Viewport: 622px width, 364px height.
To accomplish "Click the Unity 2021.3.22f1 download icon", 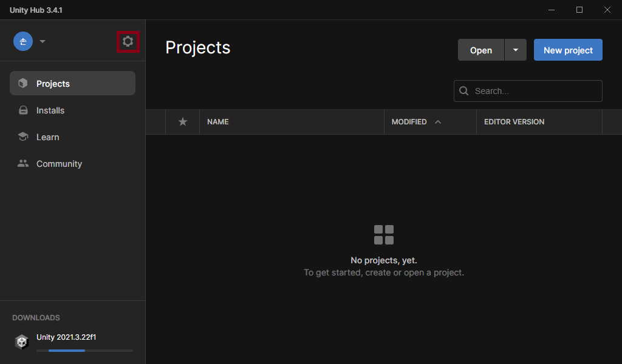I will (22, 342).
